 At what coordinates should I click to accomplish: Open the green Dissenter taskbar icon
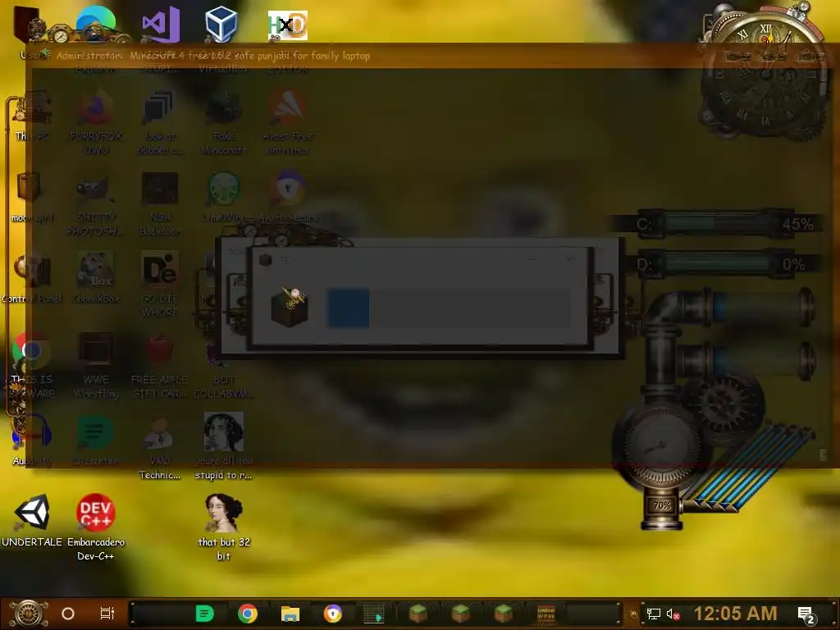click(204, 614)
